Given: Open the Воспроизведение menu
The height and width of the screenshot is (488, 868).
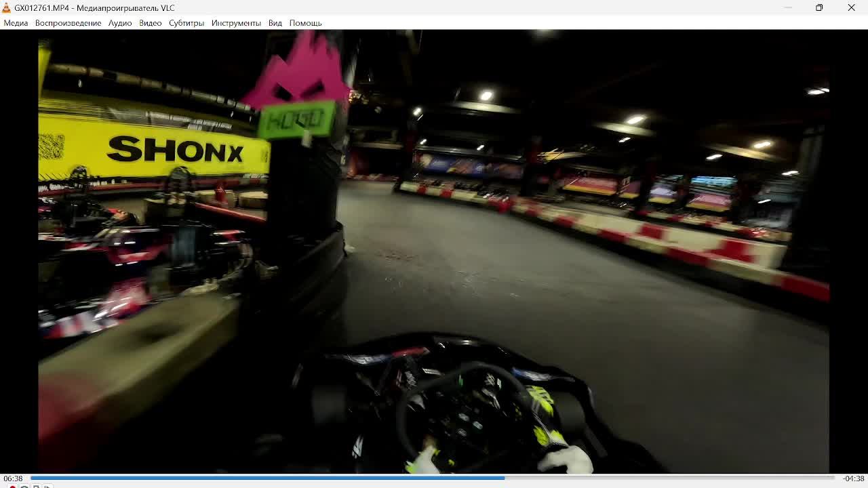Looking at the screenshot, I should tap(68, 23).
